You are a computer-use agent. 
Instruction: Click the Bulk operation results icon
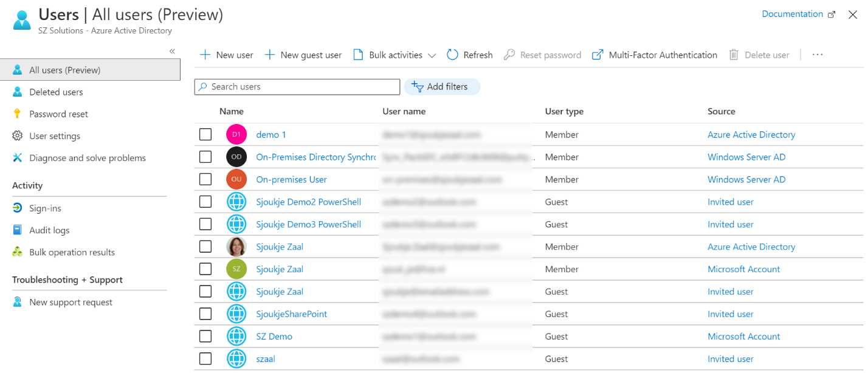tap(18, 252)
